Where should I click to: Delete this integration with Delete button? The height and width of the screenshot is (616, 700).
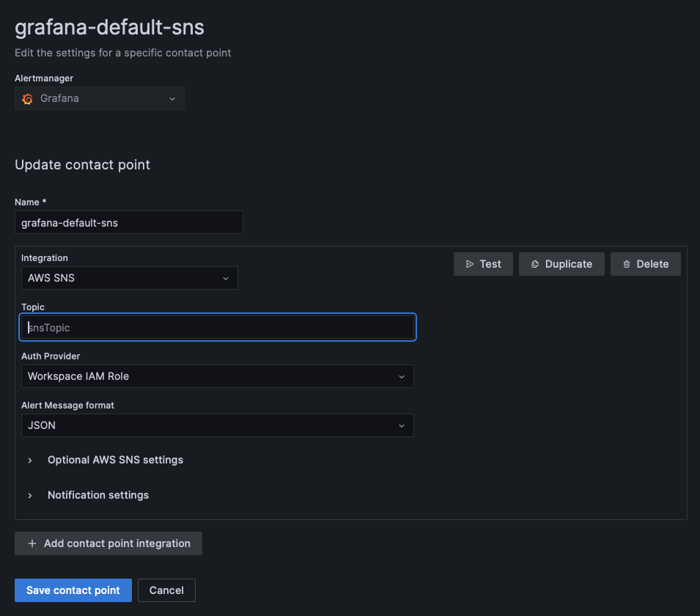tap(646, 264)
